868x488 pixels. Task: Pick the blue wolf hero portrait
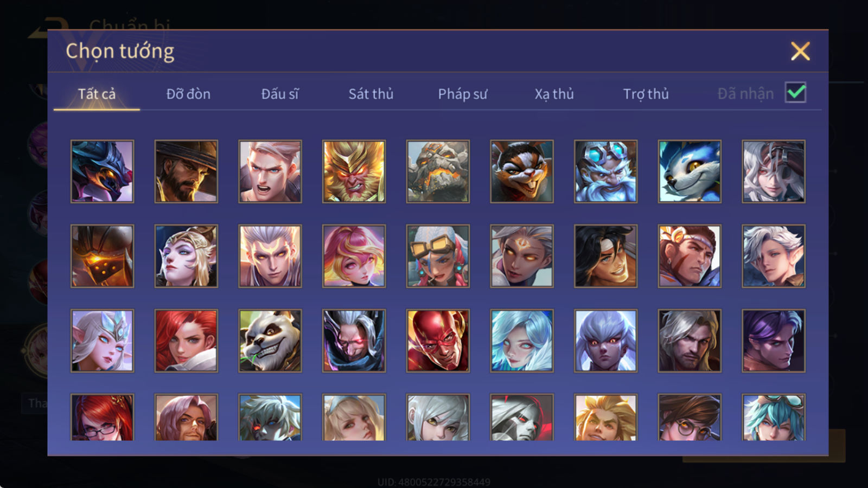[690, 171]
